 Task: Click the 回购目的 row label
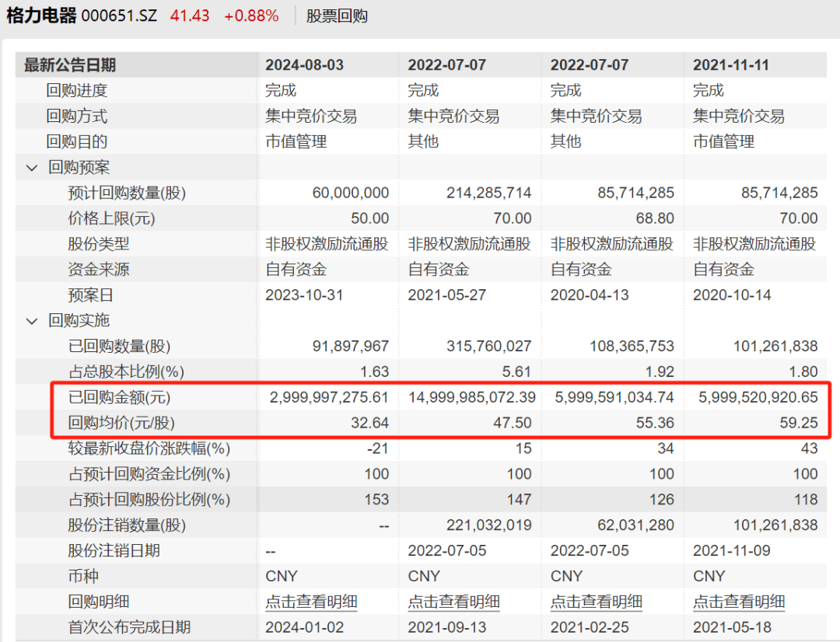tap(76, 142)
